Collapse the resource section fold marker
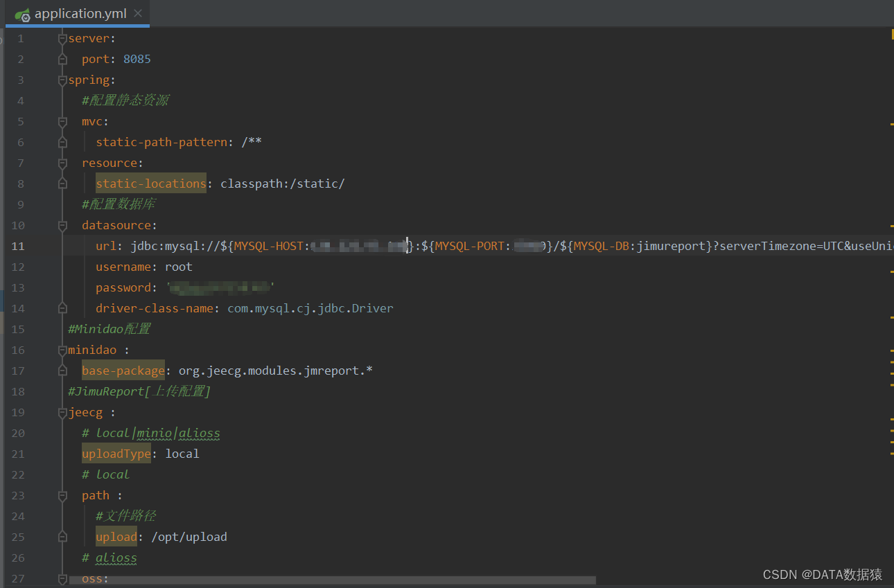This screenshot has width=894, height=588. (x=62, y=163)
